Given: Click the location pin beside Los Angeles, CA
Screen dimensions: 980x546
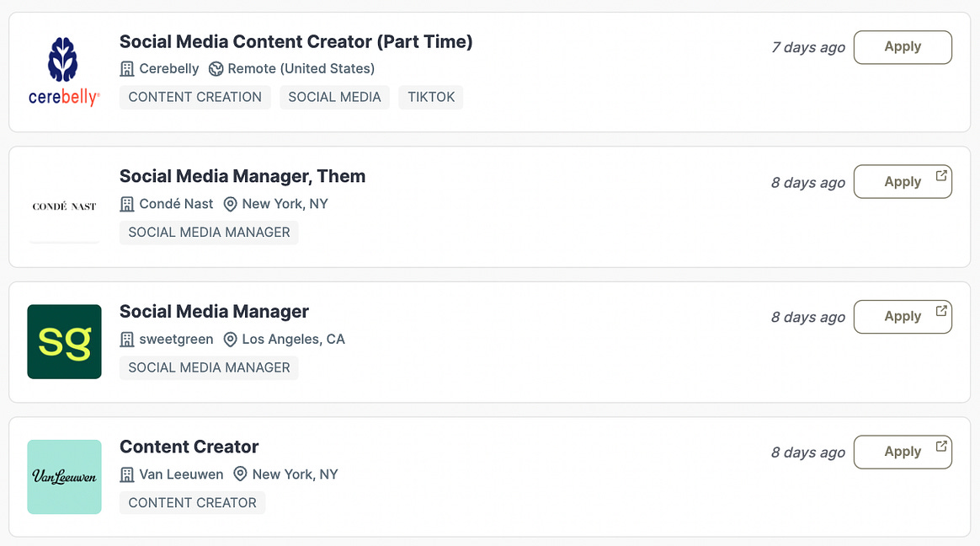Looking at the screenshot, I should 230,340.
